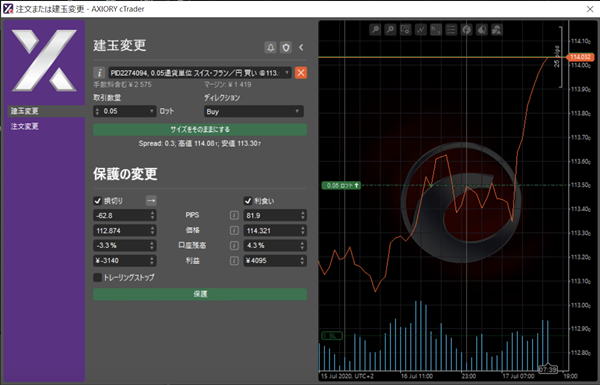The image size is (600, 385).
Task: Open the chart color options droplet icon
Action: [482, 29]
